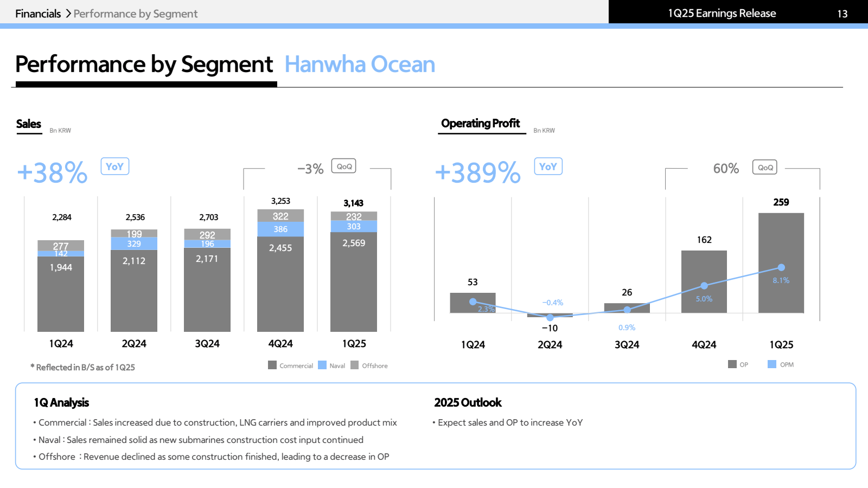
Task: Click the Commercial analysis bullet
Action: point(215,423)
